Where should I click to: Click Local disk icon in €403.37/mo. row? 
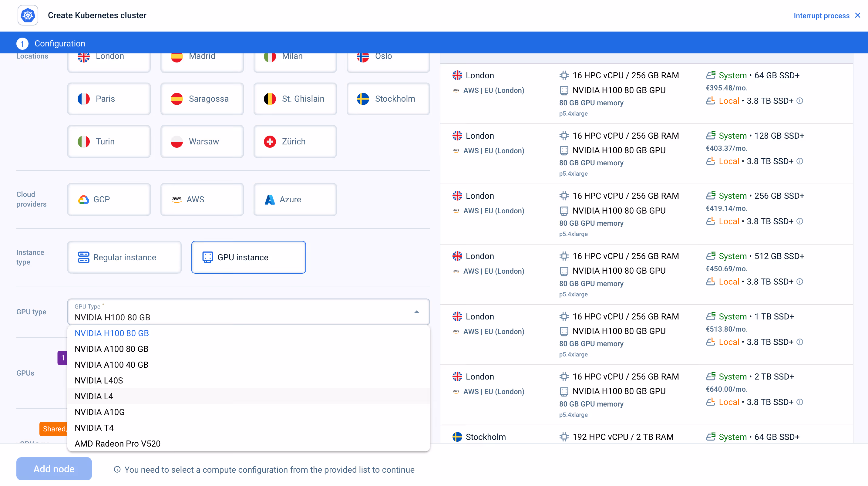tap(711, 161)
